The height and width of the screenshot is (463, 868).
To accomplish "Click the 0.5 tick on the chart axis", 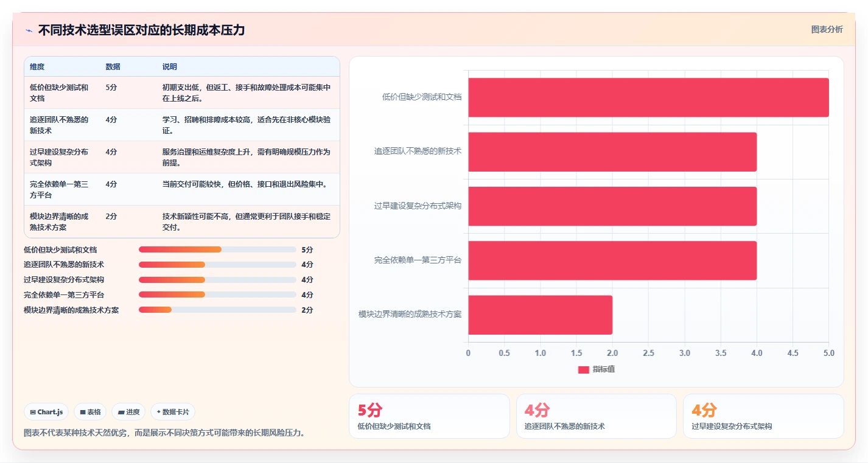I will point(504,353).
